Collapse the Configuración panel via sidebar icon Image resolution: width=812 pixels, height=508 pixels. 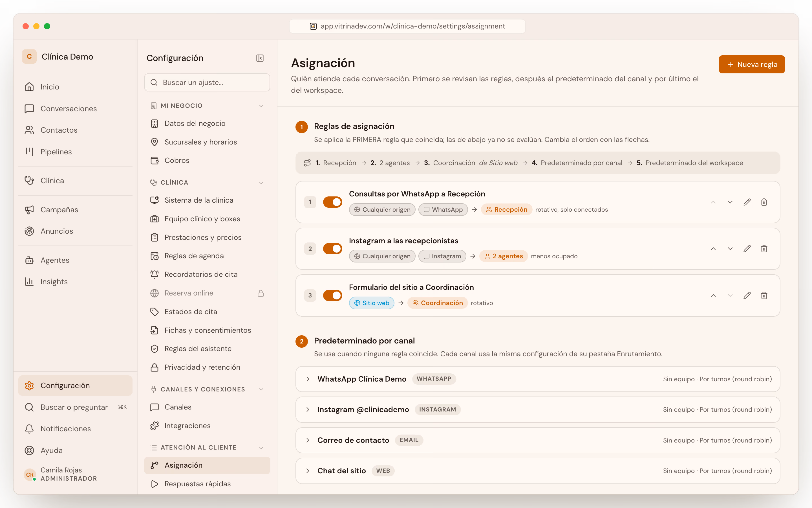(x=260, y=58)
